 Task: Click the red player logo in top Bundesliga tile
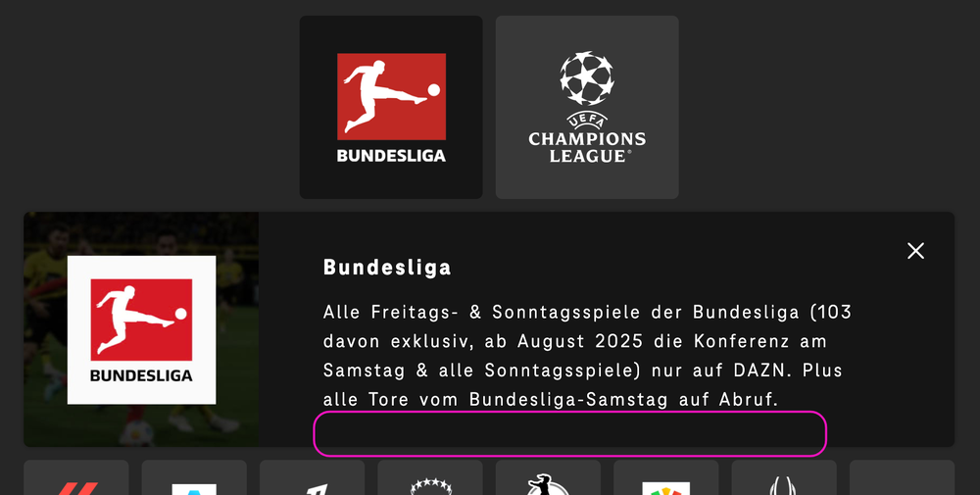[391, 96]
